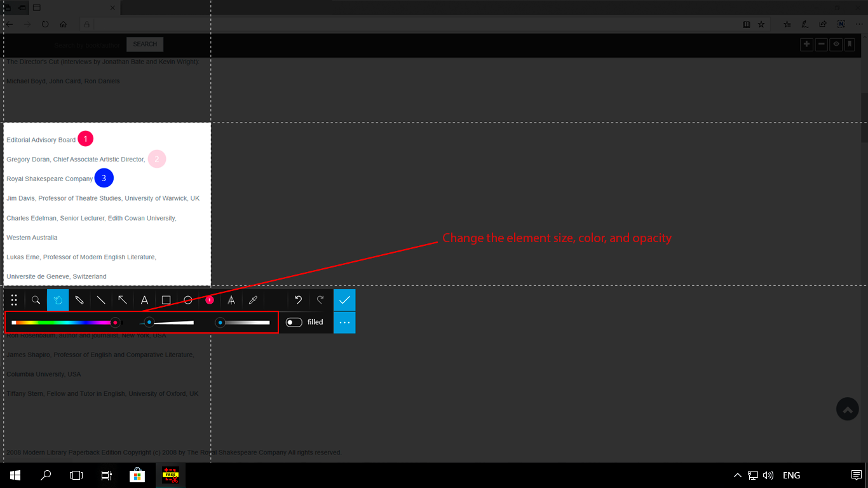Save the web note with the checkmark button
The width and height of the screenshot is (868, 488).
(344, 299)
